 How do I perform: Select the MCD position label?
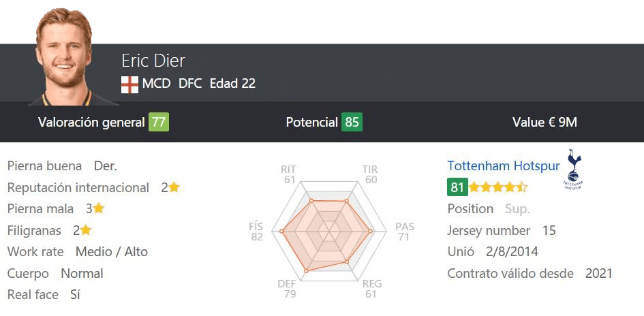point(157,84)
